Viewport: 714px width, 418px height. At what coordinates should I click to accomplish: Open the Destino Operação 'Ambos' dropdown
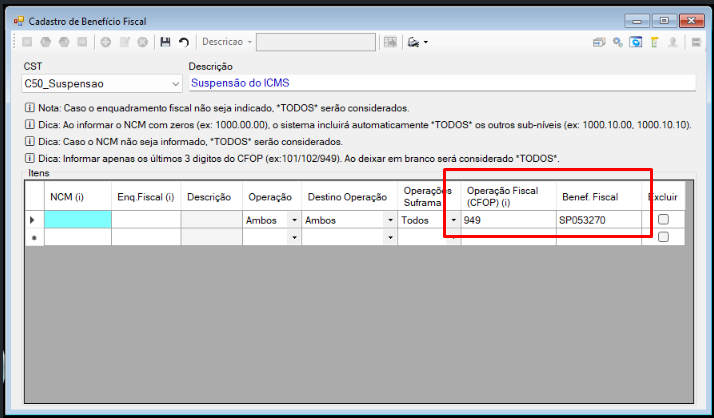pos(390,220)
